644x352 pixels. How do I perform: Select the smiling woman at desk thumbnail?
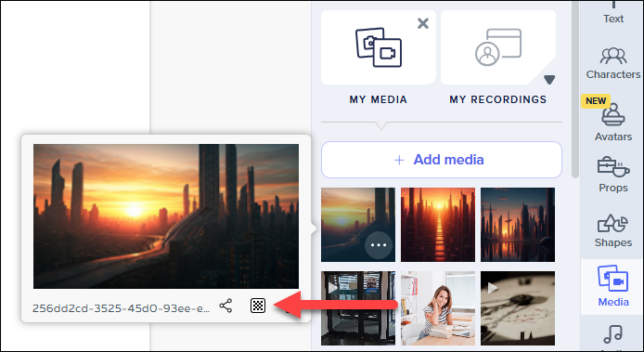pos(438,308)
